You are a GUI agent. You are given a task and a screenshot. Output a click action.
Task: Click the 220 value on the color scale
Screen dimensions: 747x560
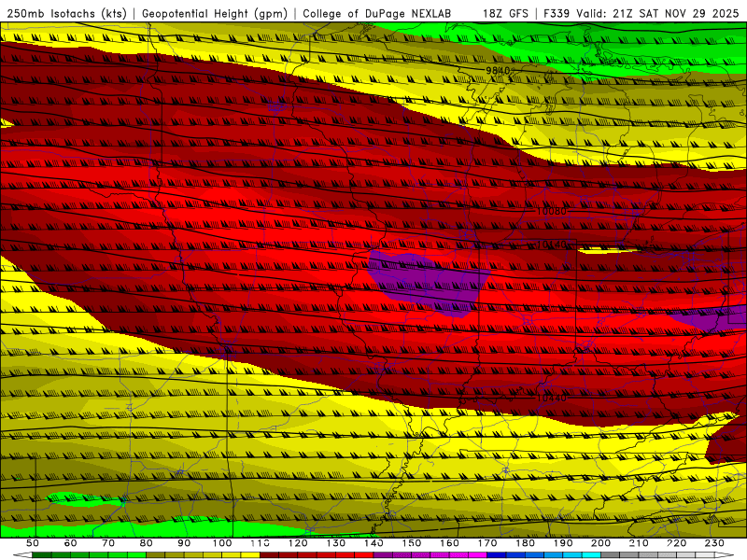coord(677,543)
